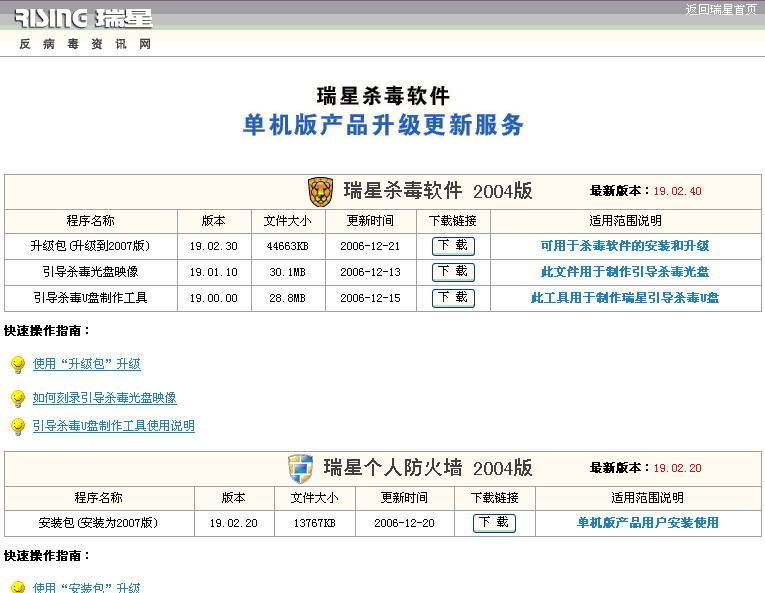This screenshot has width=765, height=593.
Task: Click the latest version number 19.02.40
Action: pos(677,191)
